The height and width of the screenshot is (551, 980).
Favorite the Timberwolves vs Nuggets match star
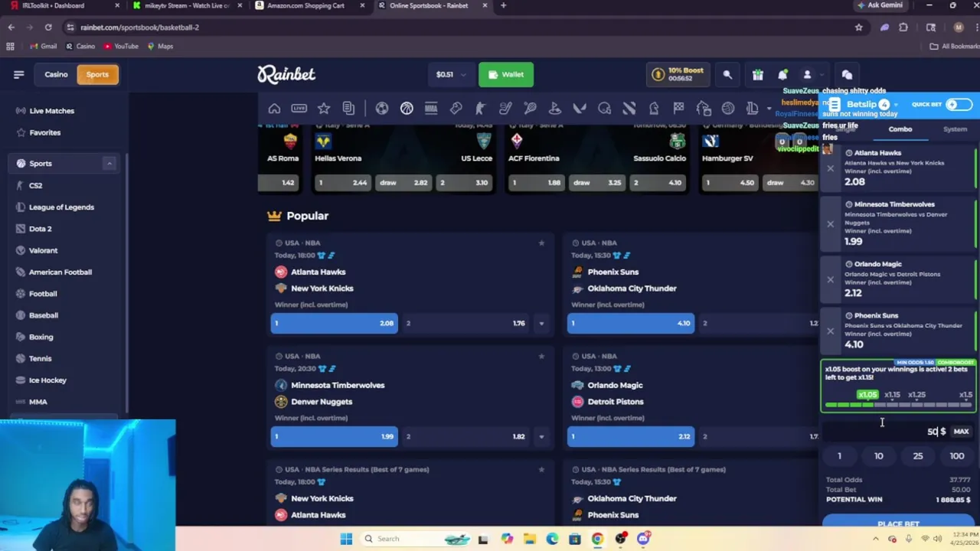click(x=541, y=356)
